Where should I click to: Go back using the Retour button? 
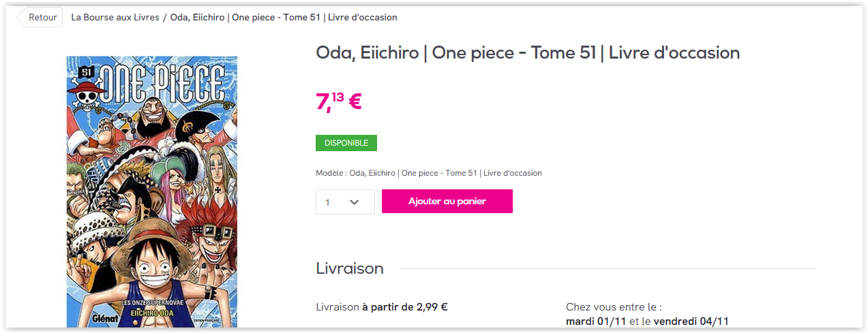coord(40,17)
